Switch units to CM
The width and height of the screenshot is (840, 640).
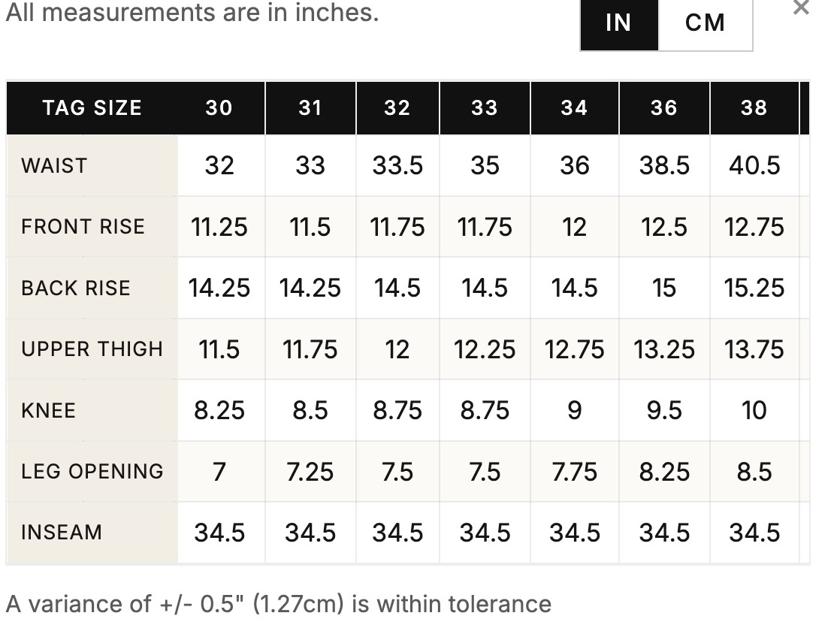tap(705, 24)
